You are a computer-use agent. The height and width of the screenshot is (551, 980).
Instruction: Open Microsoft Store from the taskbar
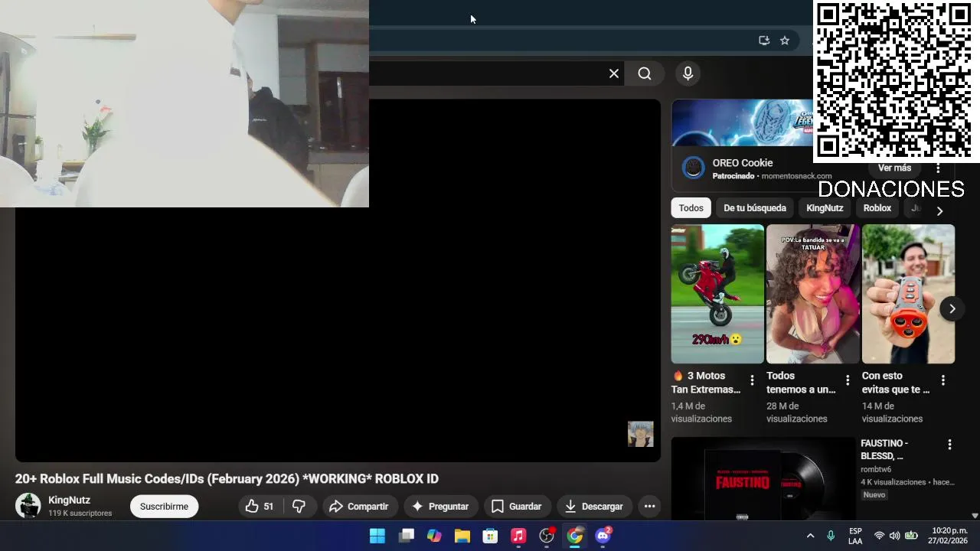490,536
